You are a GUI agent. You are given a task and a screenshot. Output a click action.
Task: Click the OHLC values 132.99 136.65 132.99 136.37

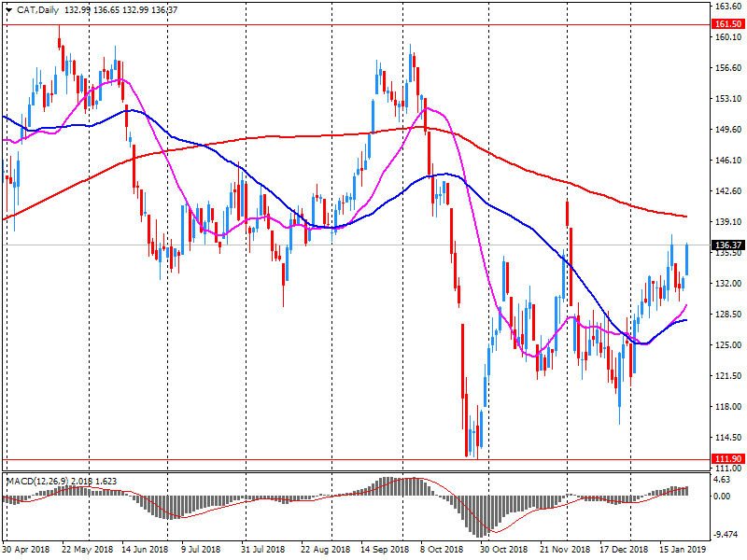(121, 10)
